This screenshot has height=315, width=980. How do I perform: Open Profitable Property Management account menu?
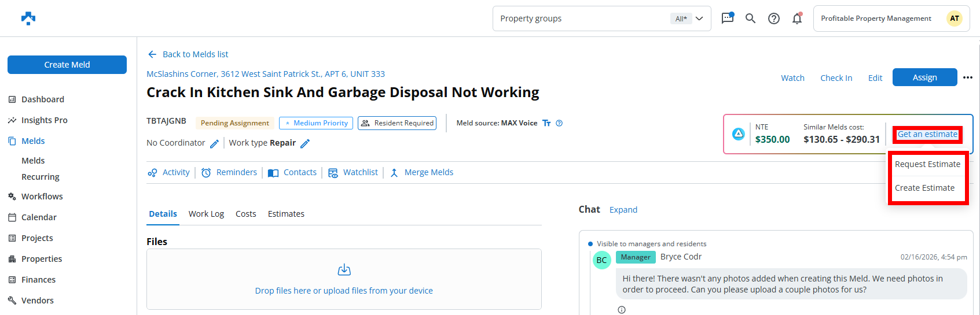click(x=891, y=18)
